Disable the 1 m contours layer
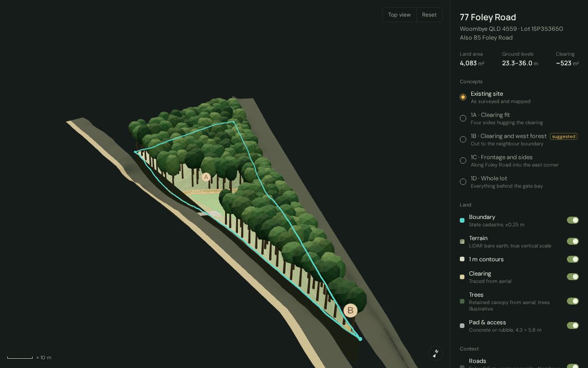The width and height of the screenshot is (588, 368). click(x=573, y=259)
